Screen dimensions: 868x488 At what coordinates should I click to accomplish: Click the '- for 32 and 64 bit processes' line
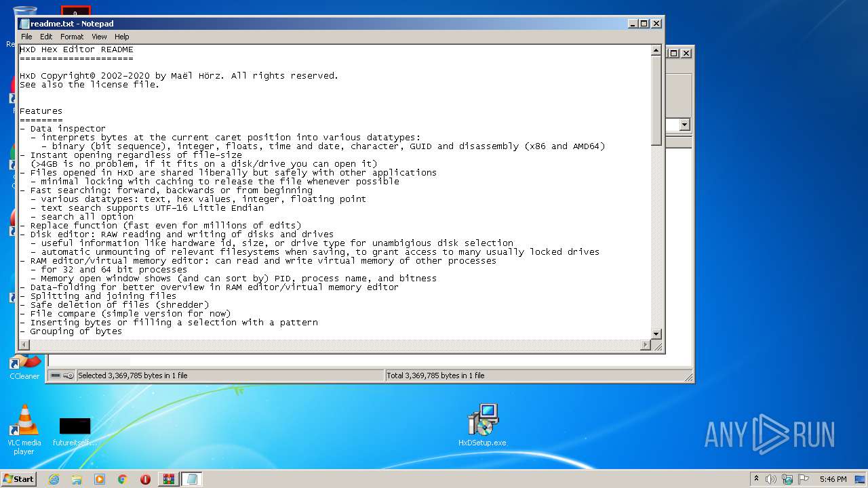point(109,270)
